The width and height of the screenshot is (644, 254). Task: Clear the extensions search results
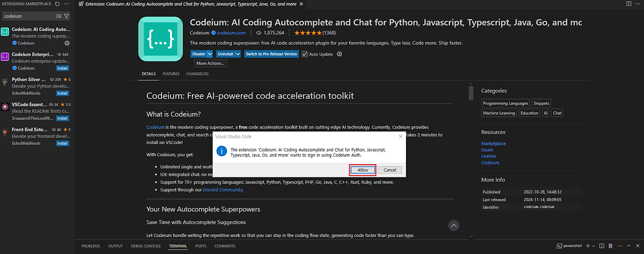click(59, 16)
